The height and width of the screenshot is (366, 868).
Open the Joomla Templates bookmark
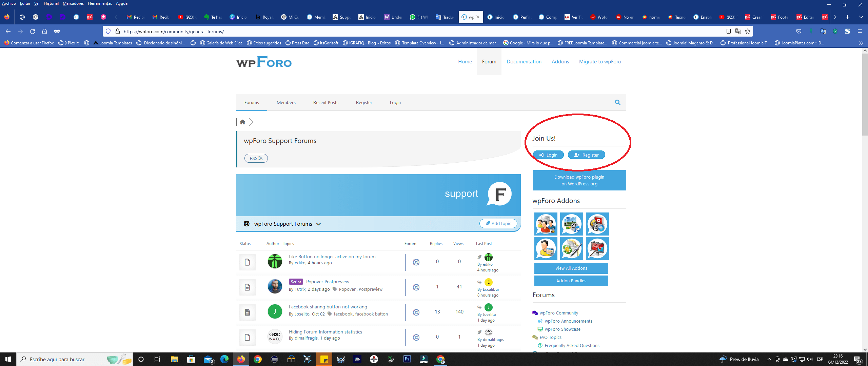[113, 43]
